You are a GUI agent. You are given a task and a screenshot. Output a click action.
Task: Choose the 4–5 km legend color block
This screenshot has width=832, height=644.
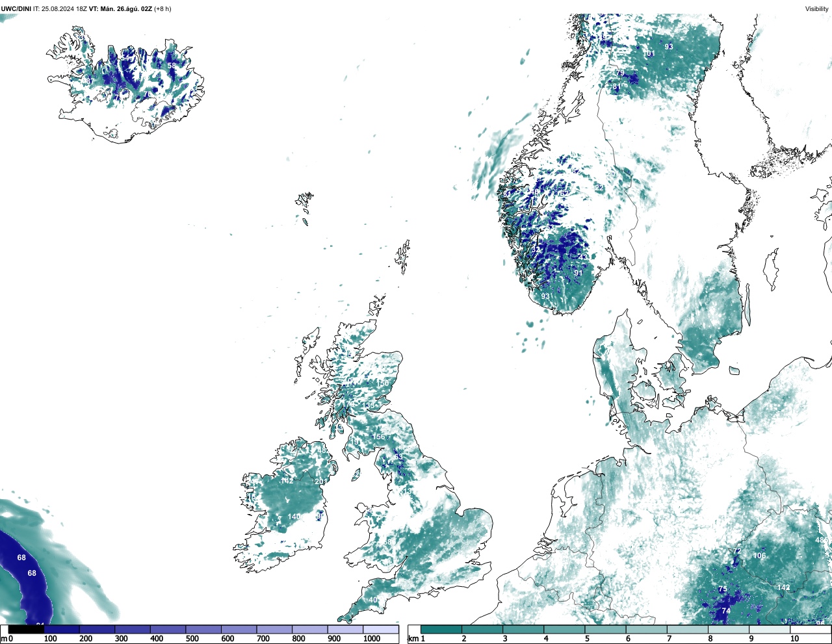(x=564, y=629)
